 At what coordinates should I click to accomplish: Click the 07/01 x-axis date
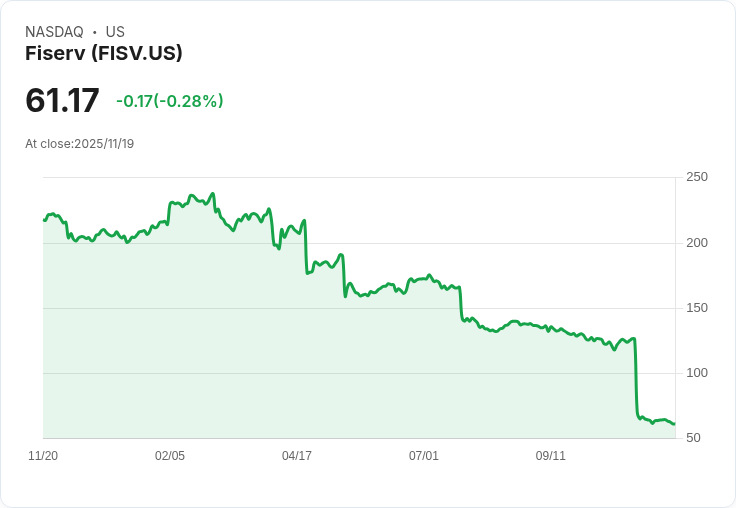[x=424, y=456]
